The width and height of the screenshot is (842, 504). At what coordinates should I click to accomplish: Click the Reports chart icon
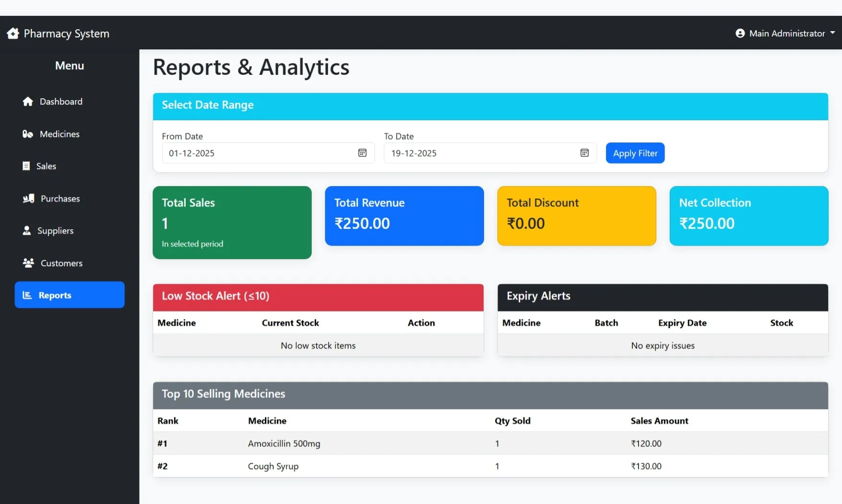(27, 295)
